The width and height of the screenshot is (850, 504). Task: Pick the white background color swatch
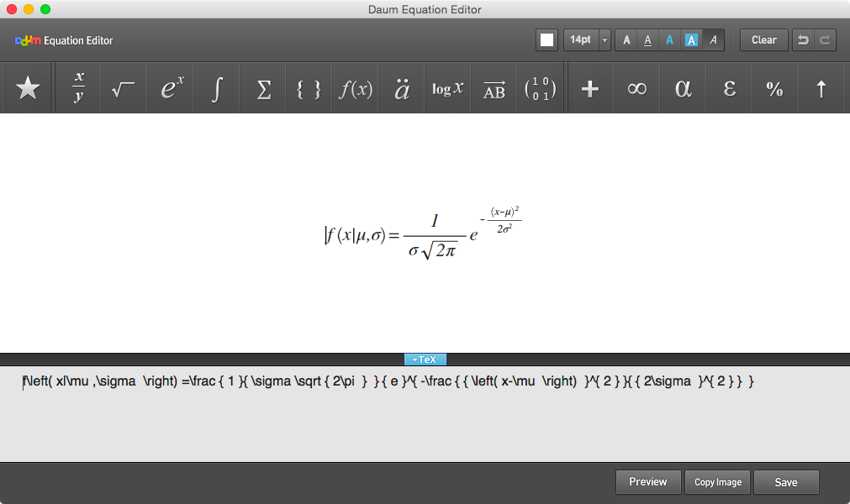546,40
